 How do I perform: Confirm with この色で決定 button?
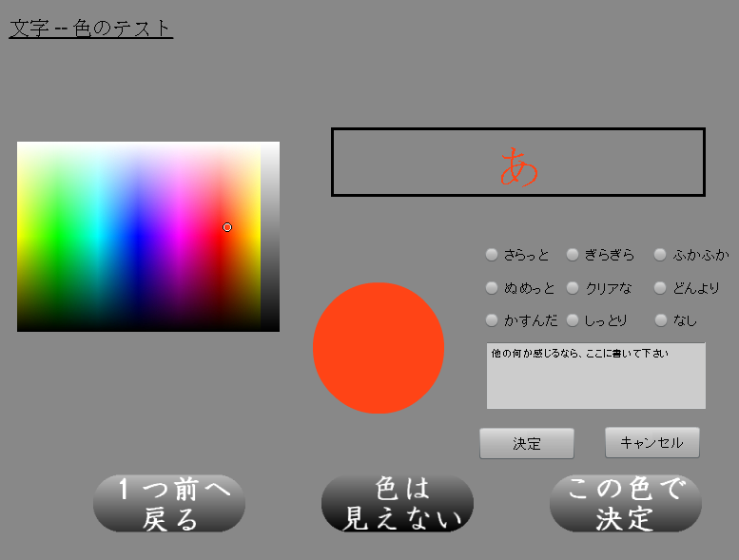coord(626,504)
